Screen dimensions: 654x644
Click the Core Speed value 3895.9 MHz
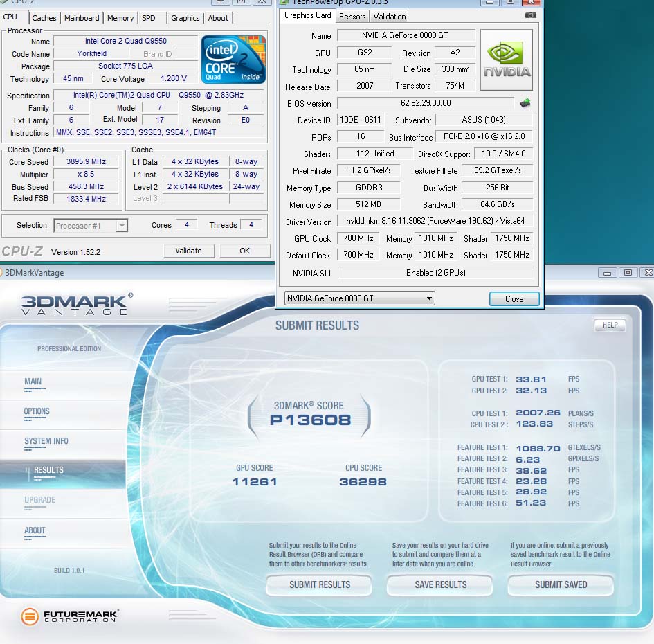(x=86, y=161)
